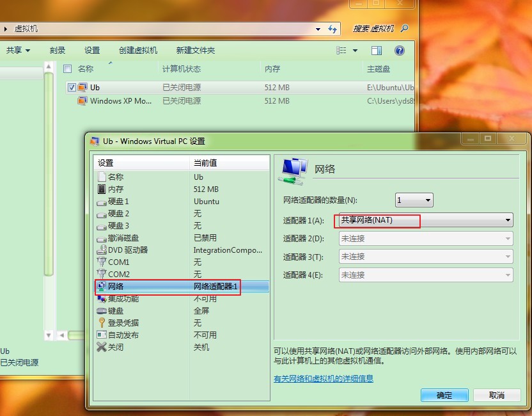The image size is (532, 416).
Task: Click the change view list icon
Action: (341, 51)
